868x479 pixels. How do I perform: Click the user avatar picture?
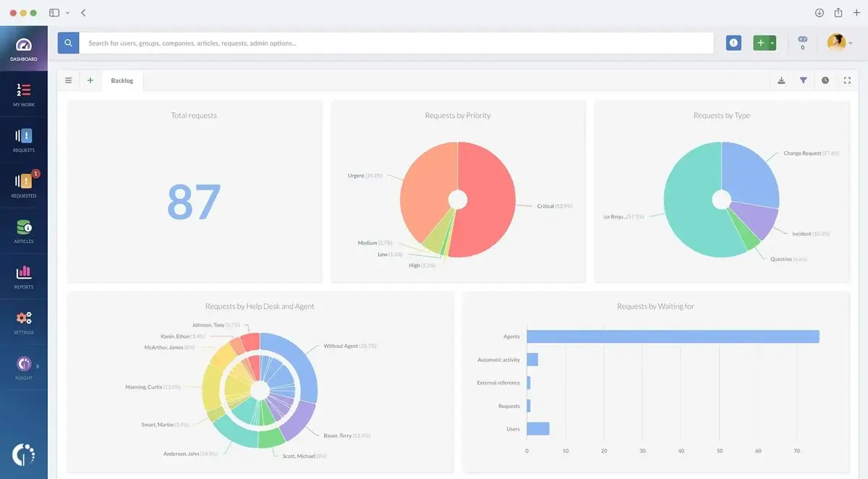click(835, 43)
